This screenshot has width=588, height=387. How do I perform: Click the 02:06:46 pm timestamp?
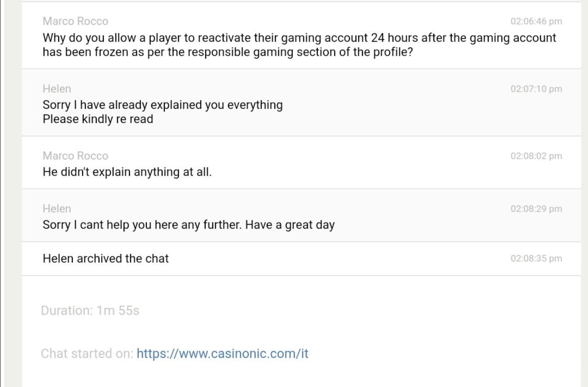536,21
